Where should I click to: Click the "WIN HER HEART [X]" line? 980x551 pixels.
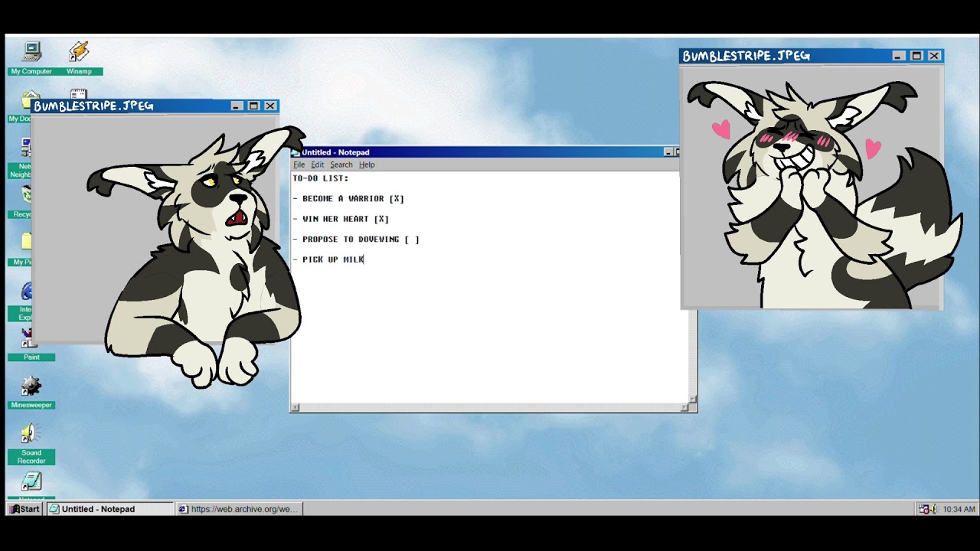(341, 219)
